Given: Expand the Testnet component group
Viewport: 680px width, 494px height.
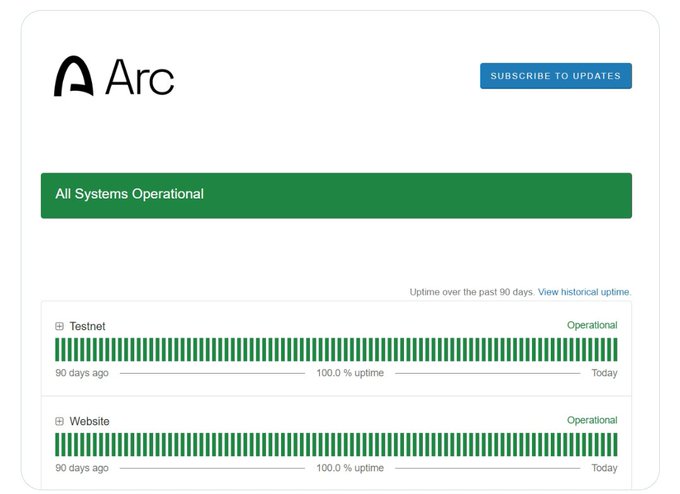Looking at the screenshot, I should pos(59,326).
